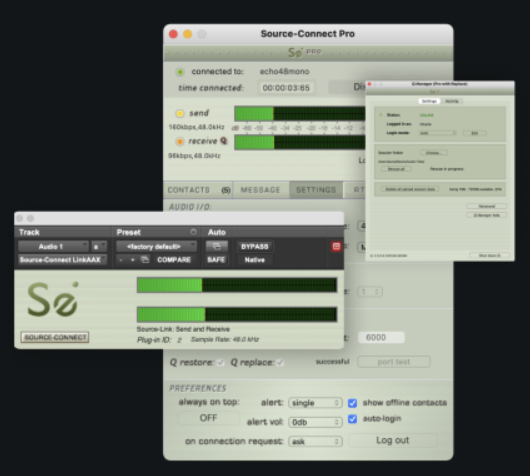Click Delete all upload session data
This screenshot has height=476, width=530.
click(x=410, y=189)
